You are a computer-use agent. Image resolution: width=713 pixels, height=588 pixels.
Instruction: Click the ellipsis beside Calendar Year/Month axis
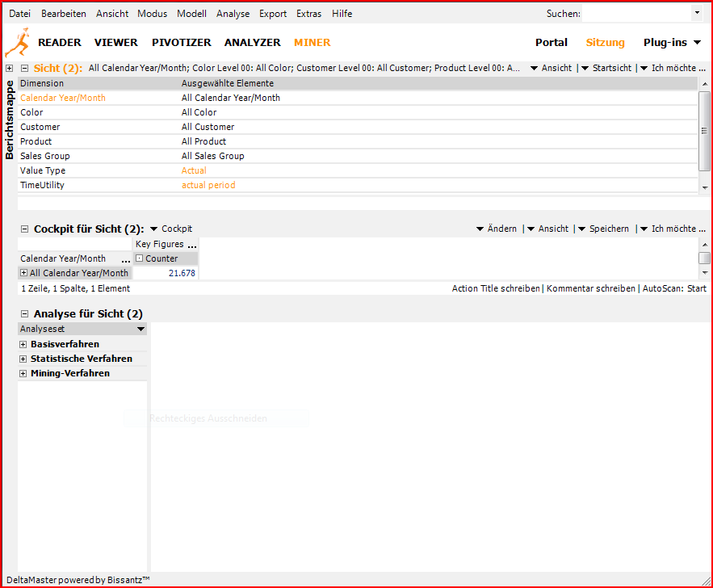coord(126,259)
